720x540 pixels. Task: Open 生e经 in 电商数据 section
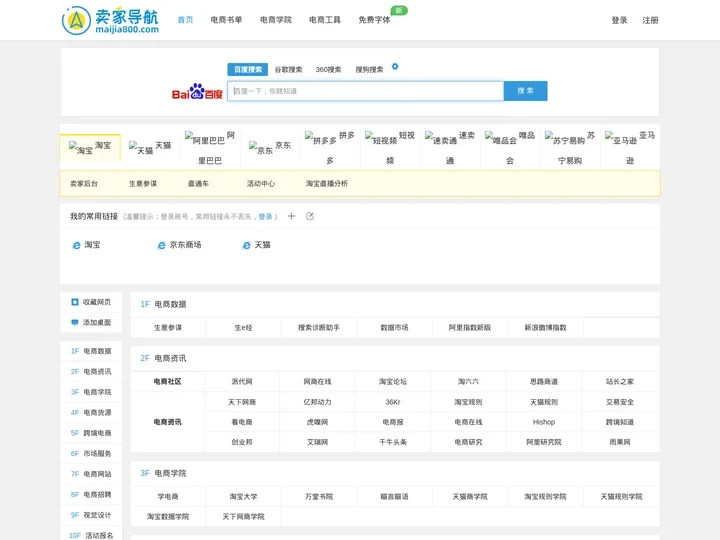pyautogui.click(x=243, y=327)
